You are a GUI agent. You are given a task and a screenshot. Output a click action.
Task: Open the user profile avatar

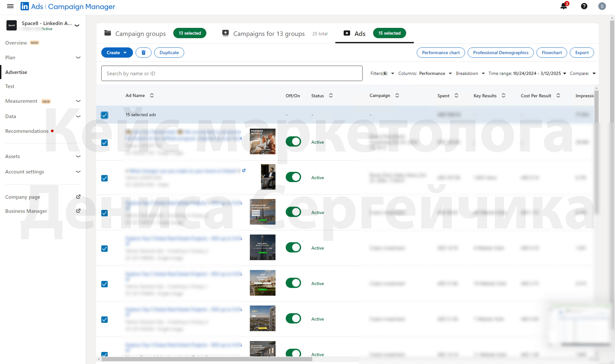(602, 6)
